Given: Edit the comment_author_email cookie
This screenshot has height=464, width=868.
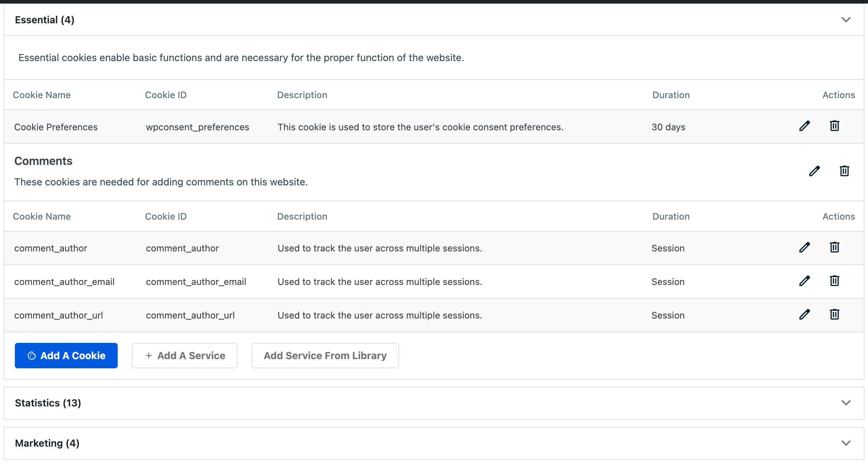Looking at the screenshot, I should (x=804, y=281).
